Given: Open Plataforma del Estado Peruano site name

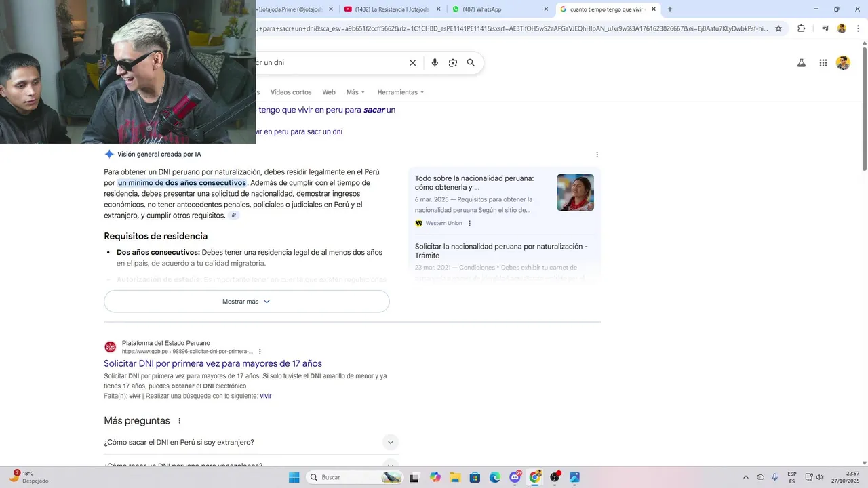Looking at the screenshot, I should [166, 344].
